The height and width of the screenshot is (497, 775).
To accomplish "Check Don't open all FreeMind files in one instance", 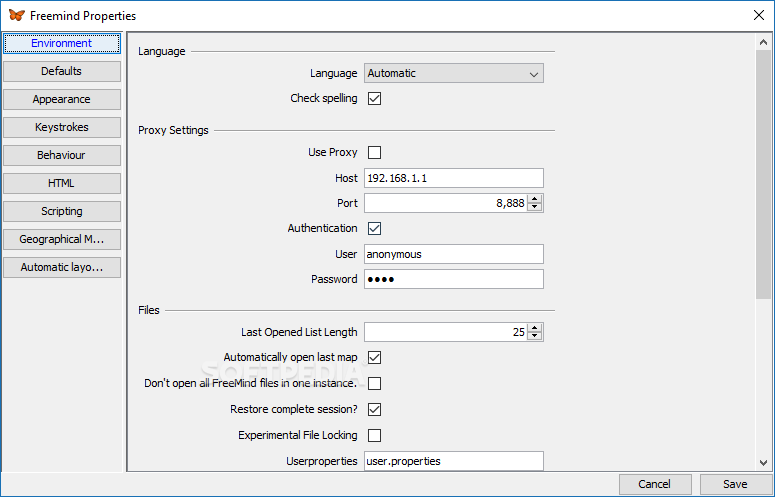I will (x=375, y=383).
